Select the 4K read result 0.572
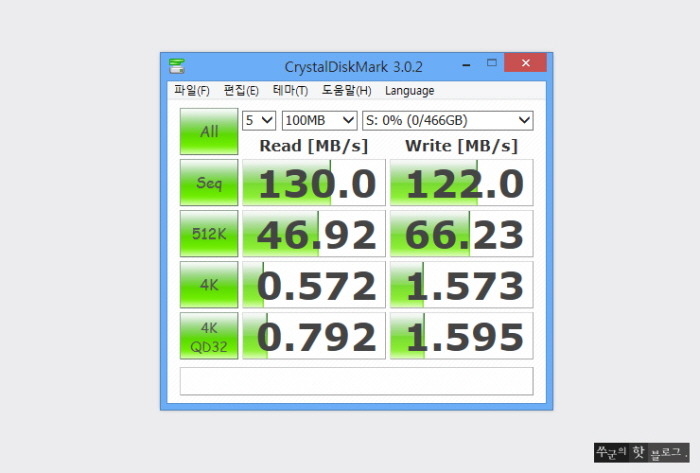700x473 pixels. pos(314,284)
